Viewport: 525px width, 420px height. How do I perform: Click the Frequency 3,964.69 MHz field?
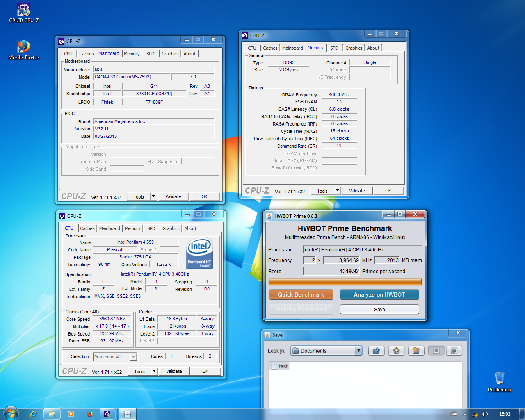coord(341,260)
